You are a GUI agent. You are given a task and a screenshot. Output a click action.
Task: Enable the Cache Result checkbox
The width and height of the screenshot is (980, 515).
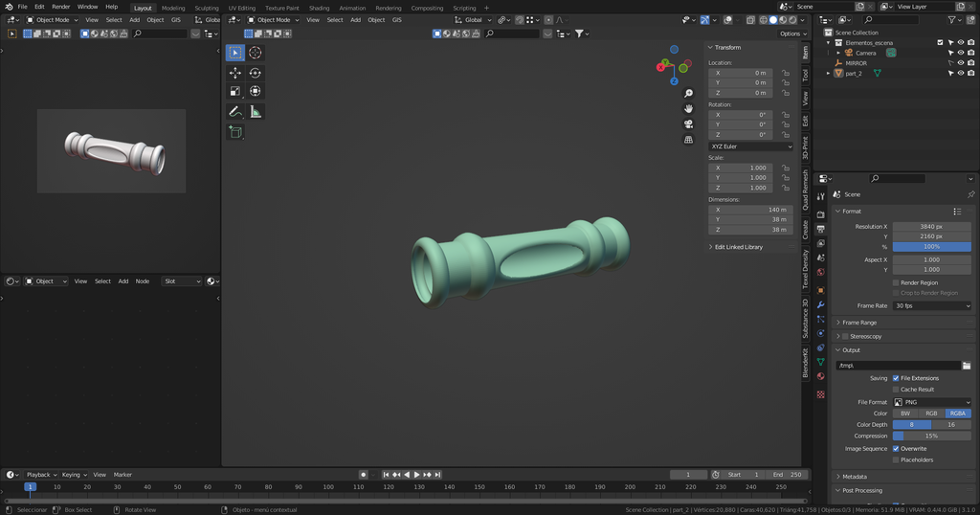(x=896, y=390)
